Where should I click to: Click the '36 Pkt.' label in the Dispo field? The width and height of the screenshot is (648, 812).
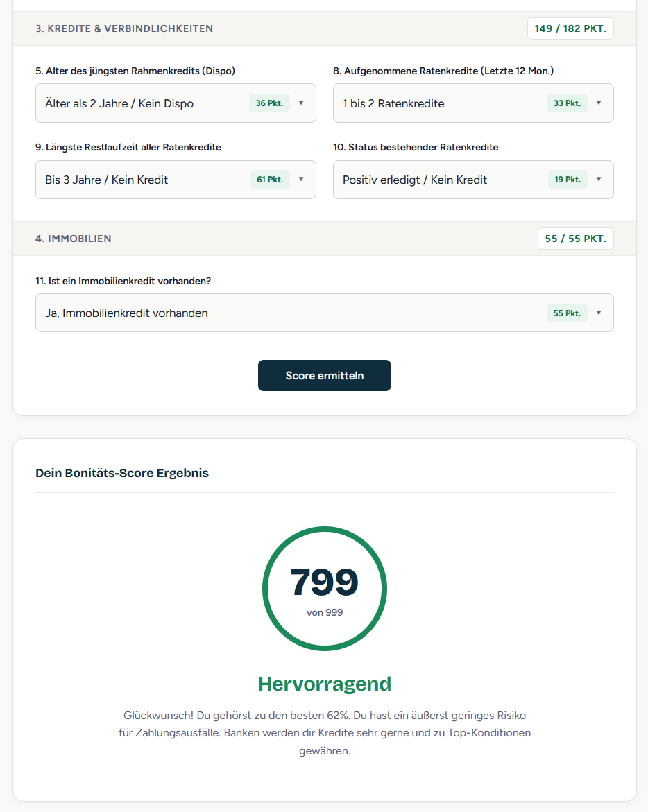[x=269, y=103]
